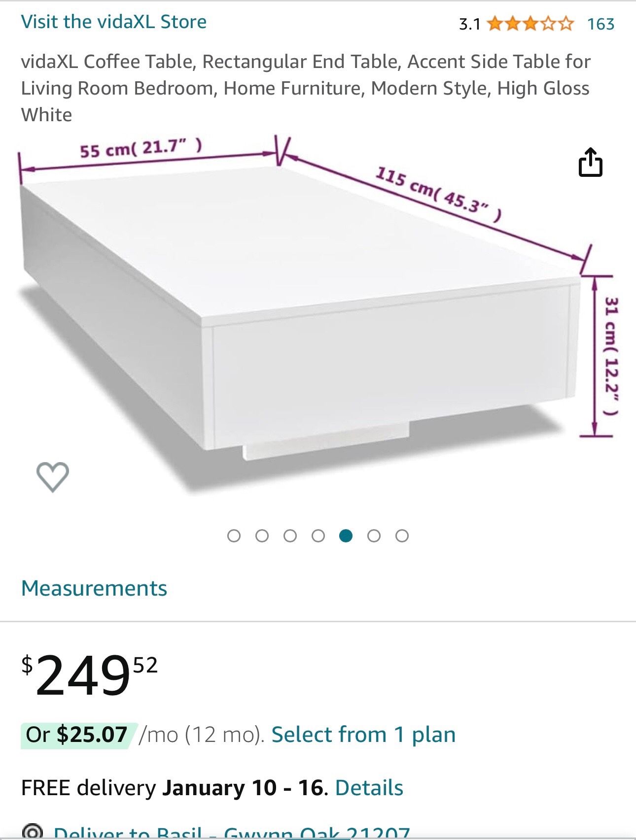Tap the $25.07 monthly payment badge
636x840 pixels.
77,735
